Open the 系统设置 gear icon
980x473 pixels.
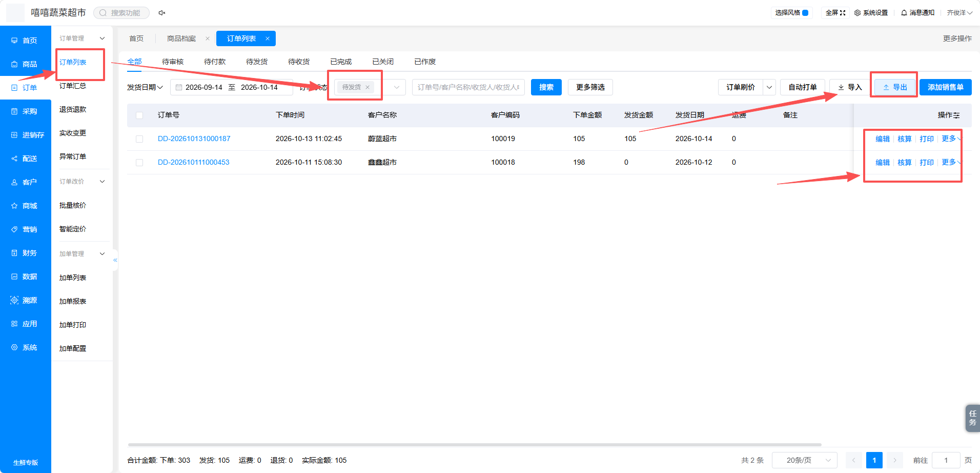857,13
